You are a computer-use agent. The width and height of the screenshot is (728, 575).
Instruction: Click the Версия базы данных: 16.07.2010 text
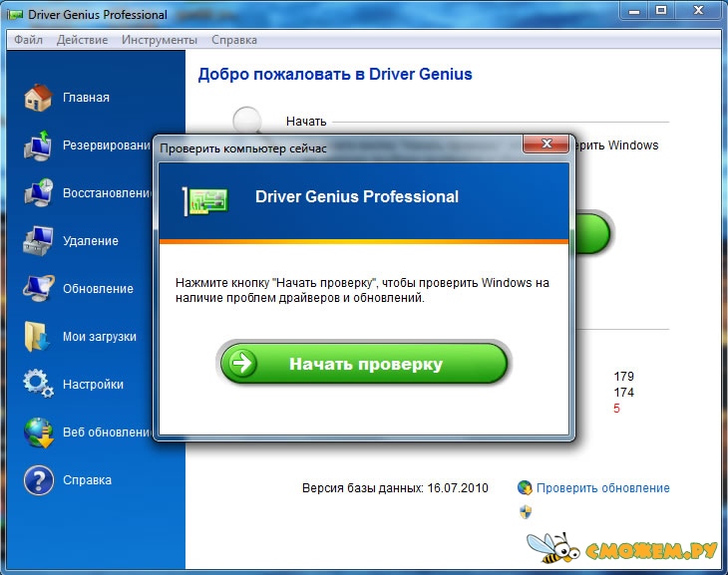coord(395,488)
